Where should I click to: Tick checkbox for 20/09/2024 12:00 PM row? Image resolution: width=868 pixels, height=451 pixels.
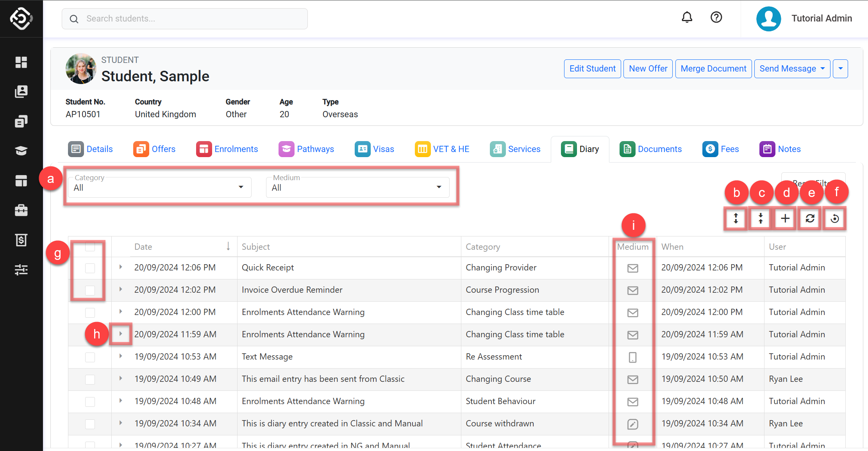click(x=90, y=313)
